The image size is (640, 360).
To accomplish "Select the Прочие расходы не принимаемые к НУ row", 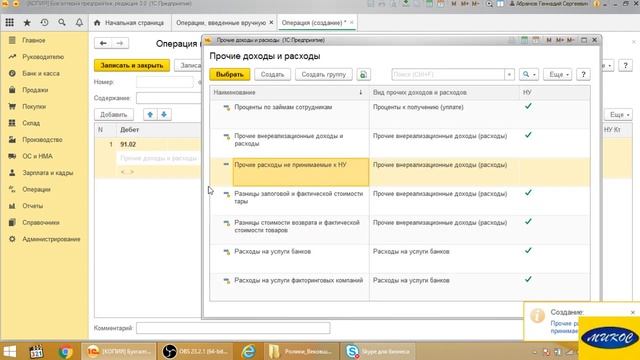I will click(x=400, y=172).
